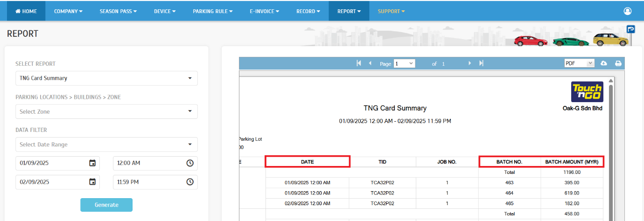This screenshot has width=644, height=221.
Task: Go to next report page
Action: 469,63
